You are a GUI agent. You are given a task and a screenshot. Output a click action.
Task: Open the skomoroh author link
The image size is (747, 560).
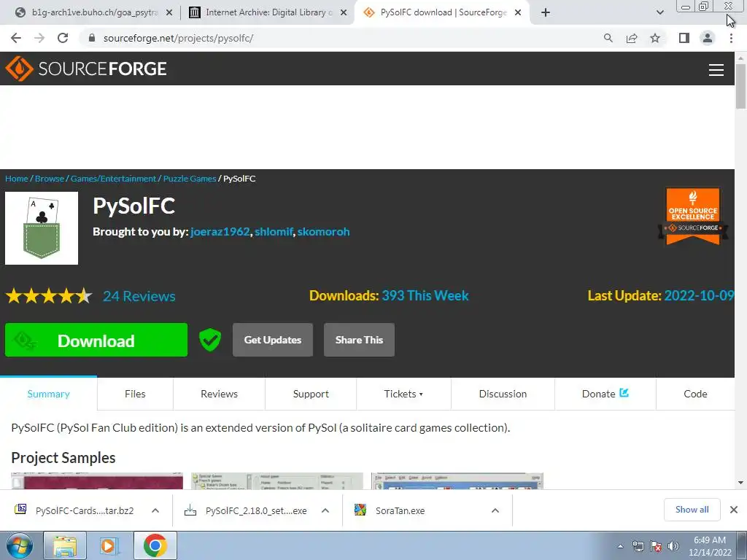(x=323, y=232)
